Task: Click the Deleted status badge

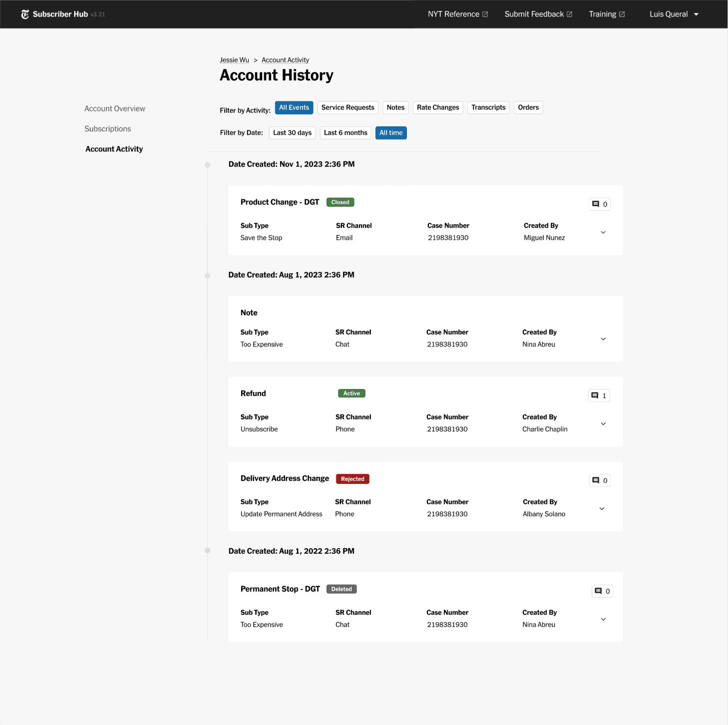Action: (342, 589)
